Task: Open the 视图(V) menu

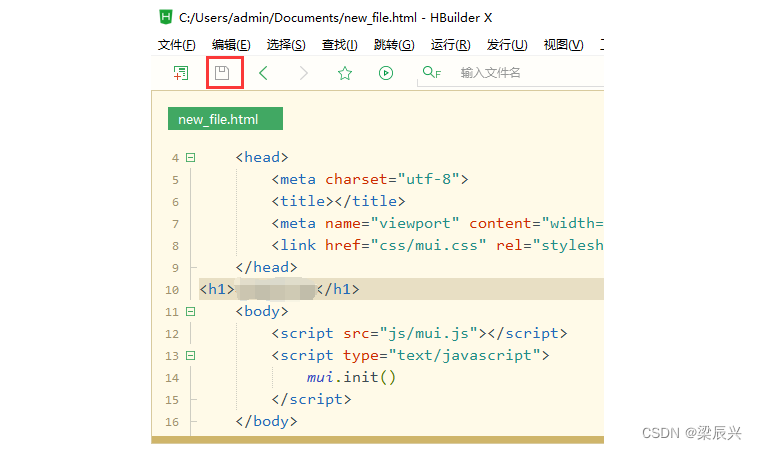Action: pos(563,45)
